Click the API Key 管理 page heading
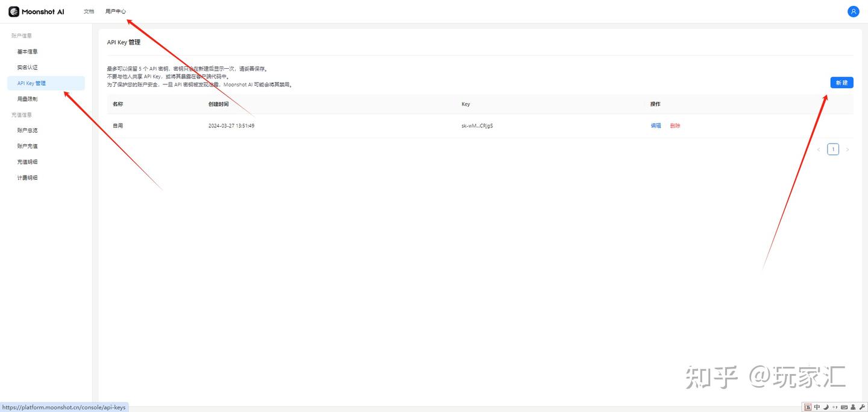This screenshot has height=412, width=868. 124,42
